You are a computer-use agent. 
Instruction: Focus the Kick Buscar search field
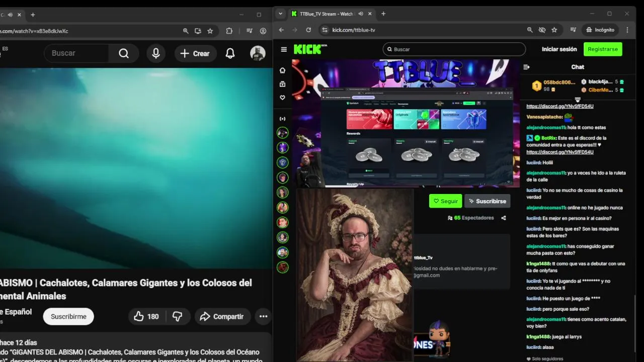pos(454,49)
